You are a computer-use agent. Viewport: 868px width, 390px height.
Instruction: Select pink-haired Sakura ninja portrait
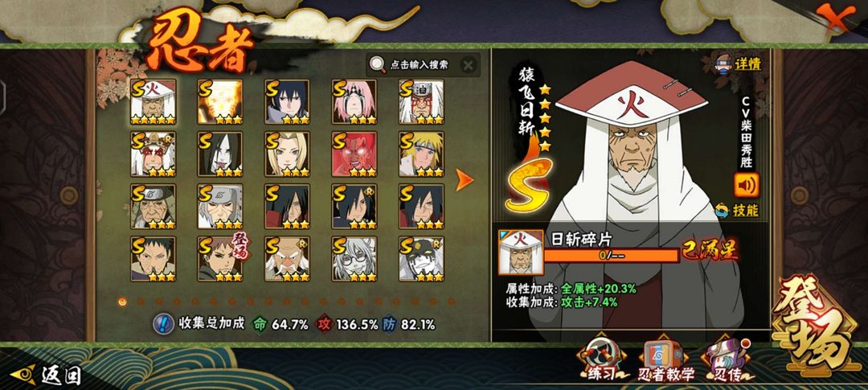tap(354, 101)
